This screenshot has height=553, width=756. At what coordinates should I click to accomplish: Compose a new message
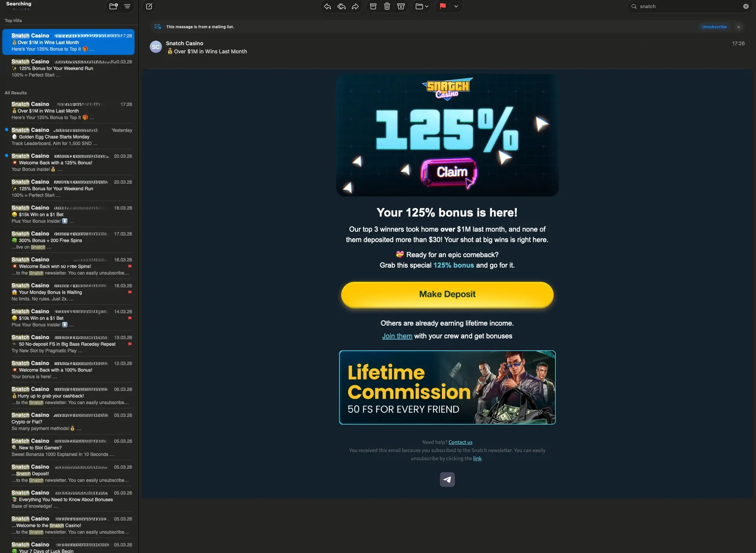pyautogui.click(x=149, y=6)
